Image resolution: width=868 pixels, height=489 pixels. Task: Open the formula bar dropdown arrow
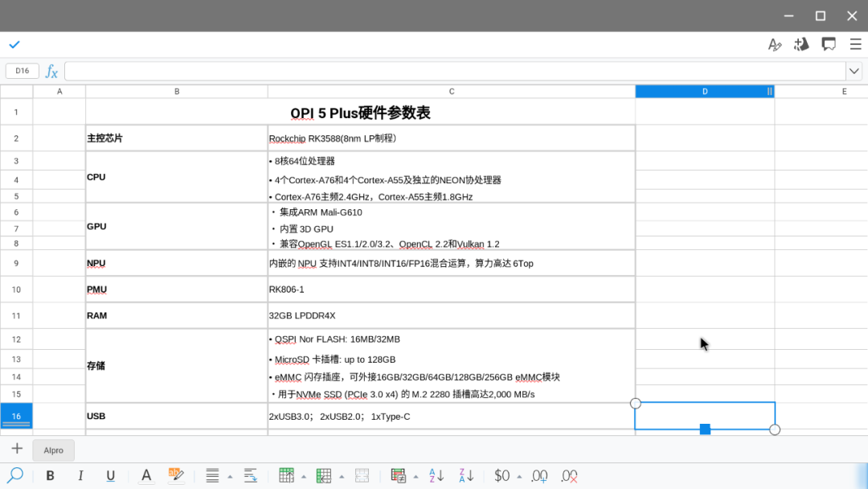click(x=854, y=71)
